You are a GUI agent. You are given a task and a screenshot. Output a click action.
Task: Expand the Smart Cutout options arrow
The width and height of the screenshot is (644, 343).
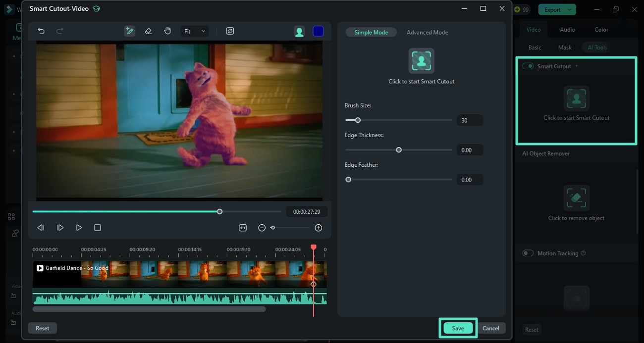click(x=577, y=66)
